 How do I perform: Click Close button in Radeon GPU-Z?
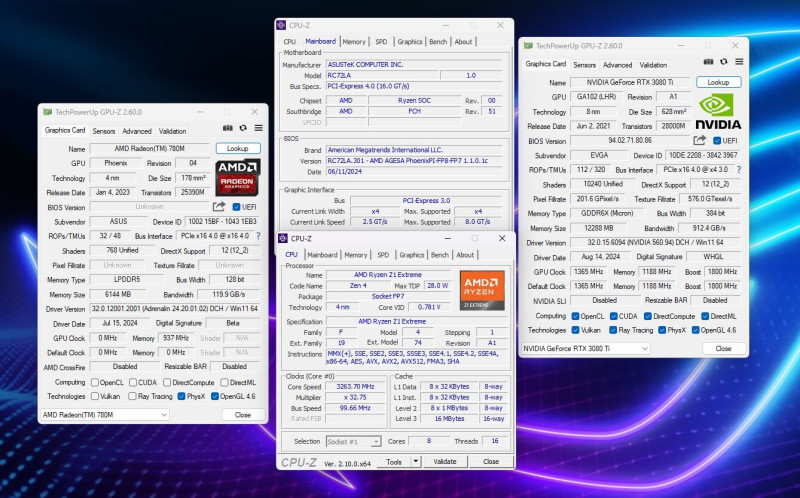pos(243,415)
